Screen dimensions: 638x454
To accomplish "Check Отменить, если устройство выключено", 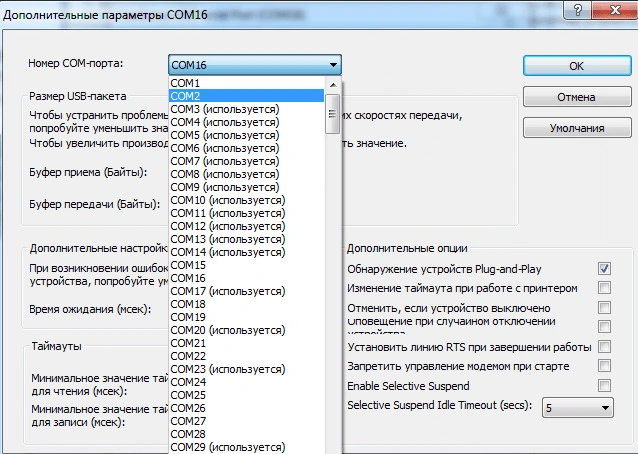I will (604, 307).
